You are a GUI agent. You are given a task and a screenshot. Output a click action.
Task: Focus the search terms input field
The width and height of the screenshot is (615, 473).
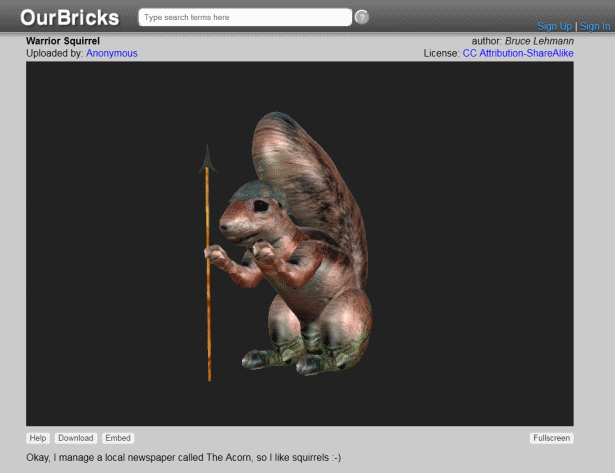tap(245, 17)
